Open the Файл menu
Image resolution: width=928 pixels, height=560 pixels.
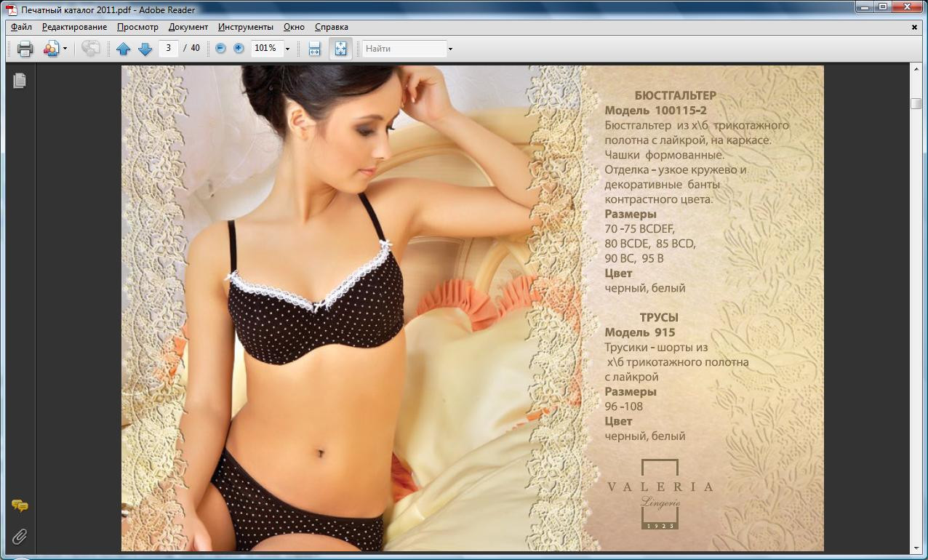tap(21, 27)
